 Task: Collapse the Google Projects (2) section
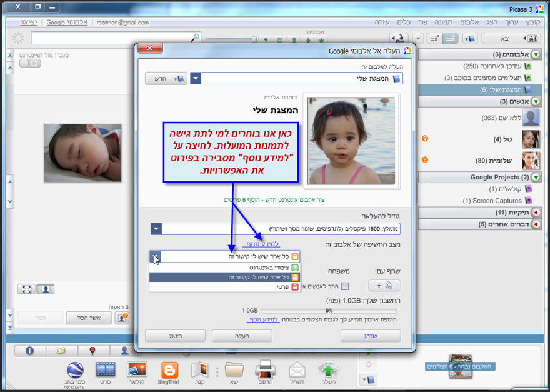click(536, 177)
